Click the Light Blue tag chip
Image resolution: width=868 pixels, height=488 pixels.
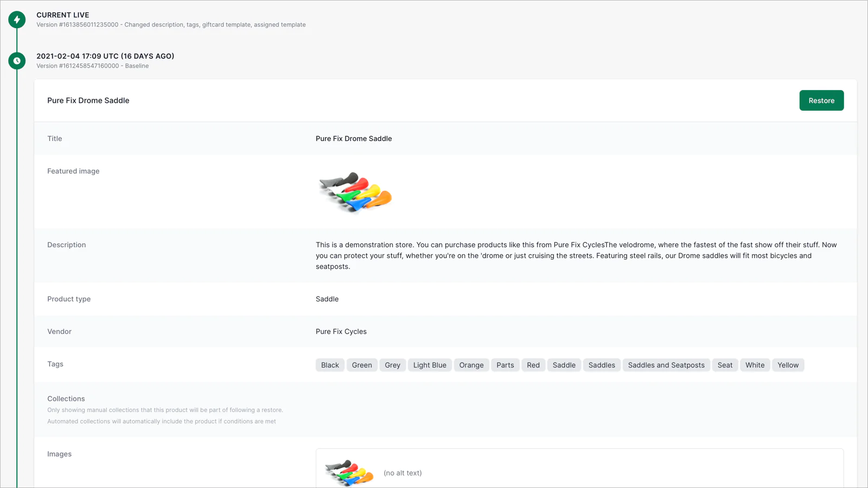430,365
